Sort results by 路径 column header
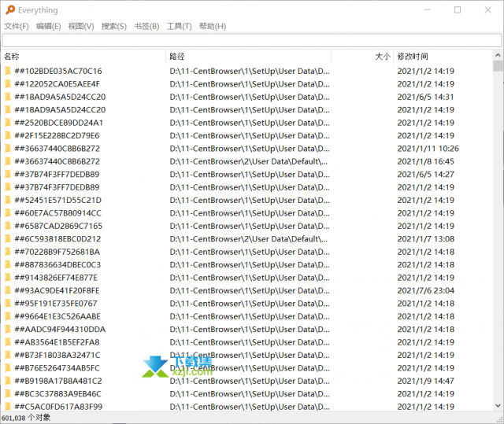This screenshot has width=504, height=424. point(249,57)
